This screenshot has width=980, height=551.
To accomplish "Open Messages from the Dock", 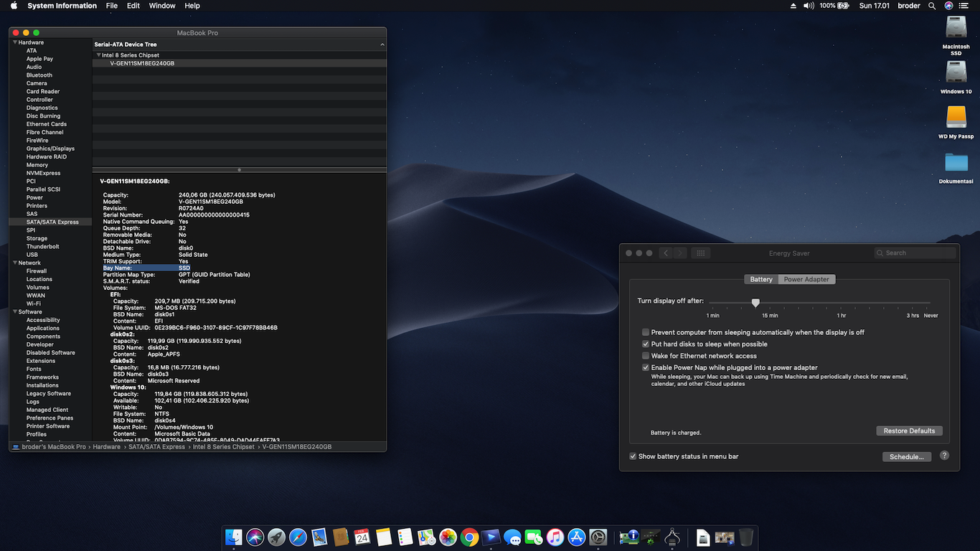I will [x=512, y=537].
